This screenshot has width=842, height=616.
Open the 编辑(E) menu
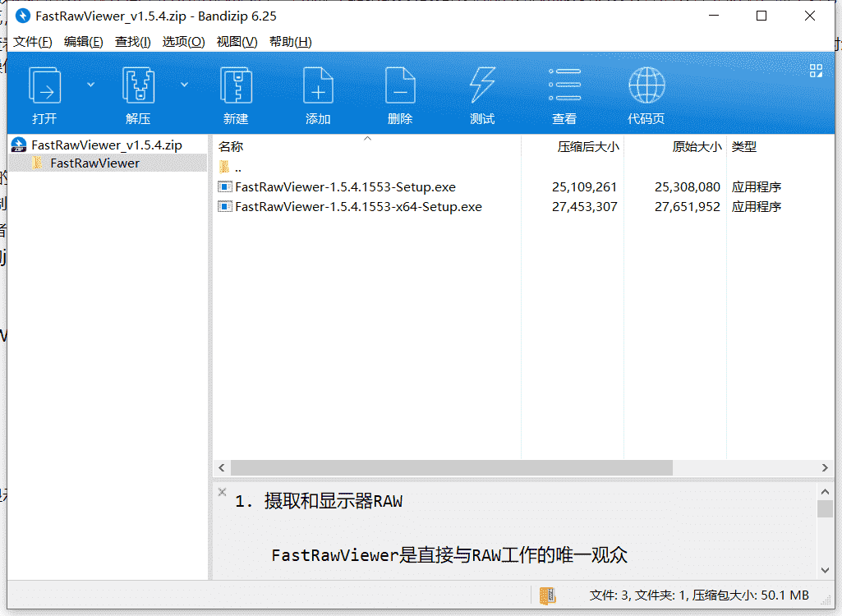(x=83, y=42)
